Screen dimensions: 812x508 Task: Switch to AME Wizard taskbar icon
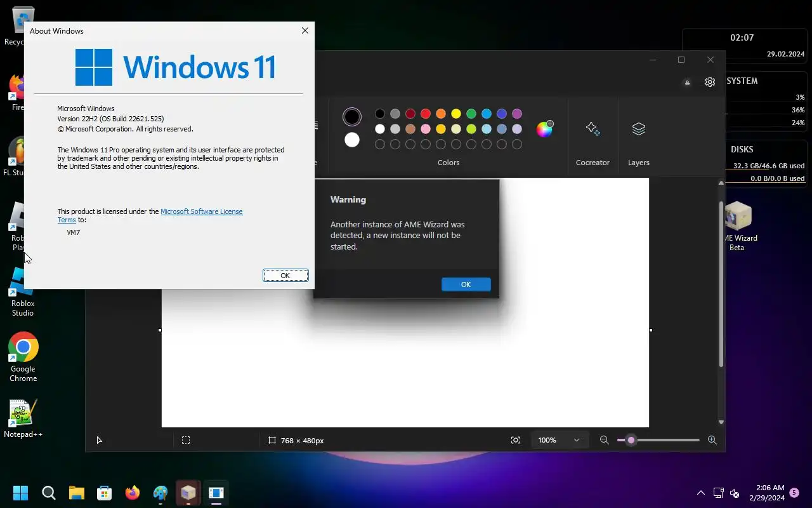click(x=188, y=493)
